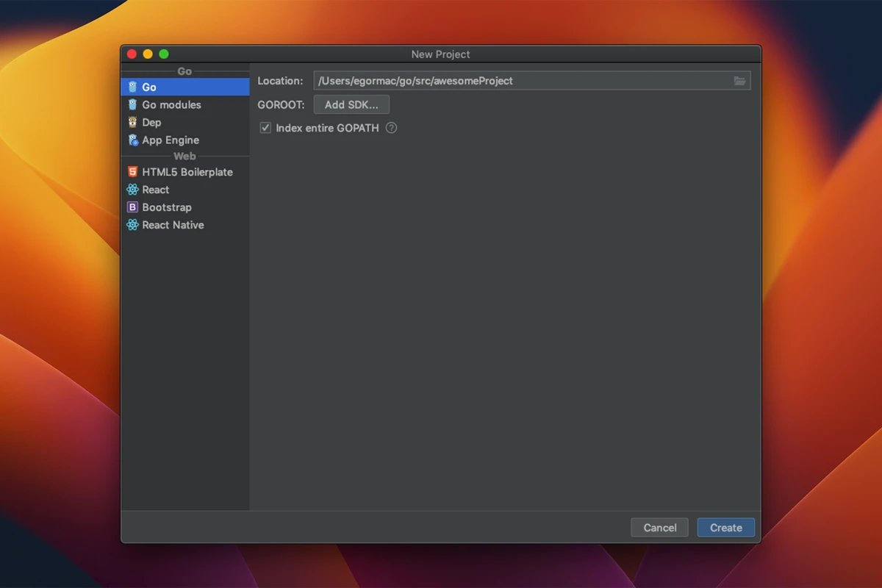Cancel the New Project dialog

point(659,528)
